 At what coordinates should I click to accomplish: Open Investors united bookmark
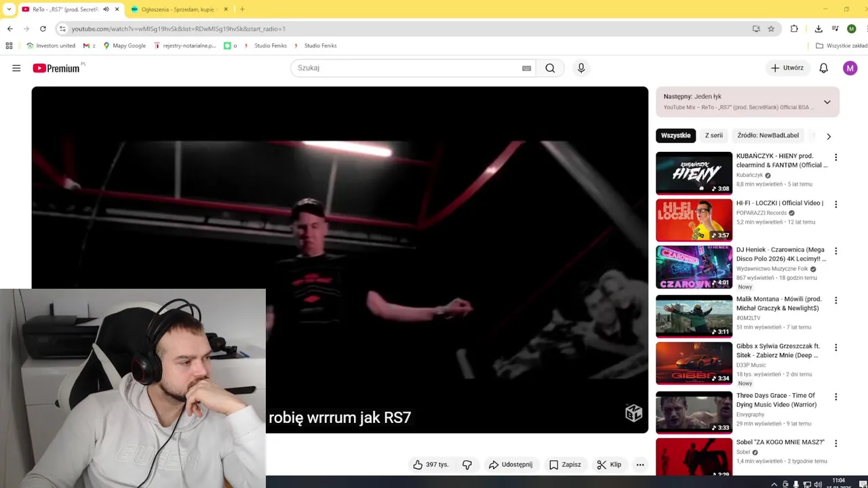51,45
